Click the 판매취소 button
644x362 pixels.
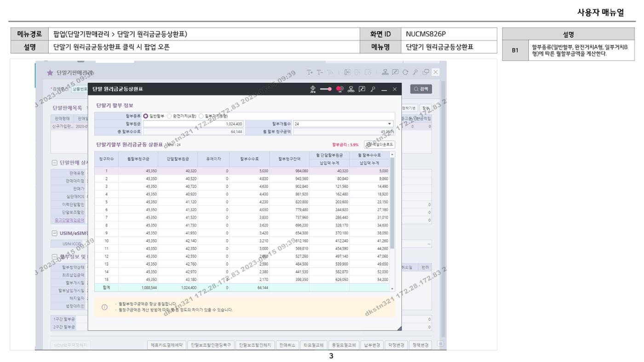(287, 345)
